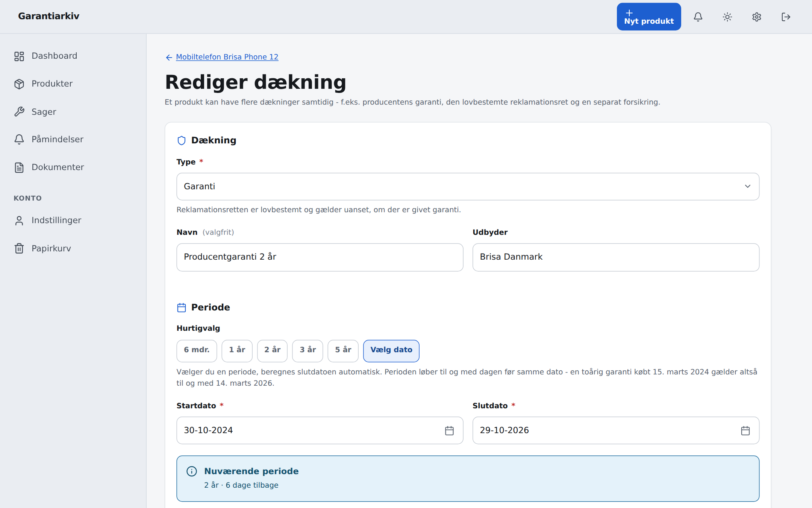Click the Udbyder field with Brisa Danmark
The width and height of the screenshot is (812, 508).
pyautogui.click(x=616, y=257)
